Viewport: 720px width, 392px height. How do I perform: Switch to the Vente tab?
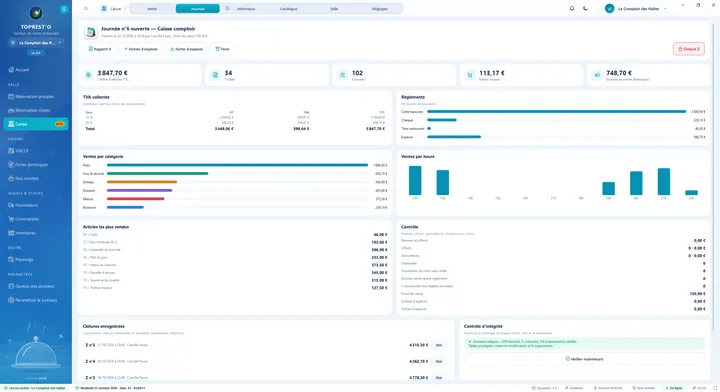(x=152, y=9)
